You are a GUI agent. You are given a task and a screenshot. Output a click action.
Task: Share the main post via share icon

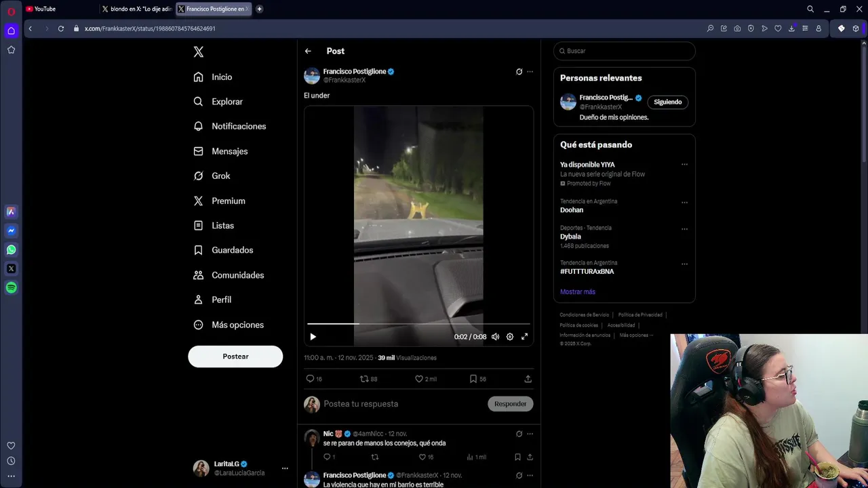(x=528, y=379)
